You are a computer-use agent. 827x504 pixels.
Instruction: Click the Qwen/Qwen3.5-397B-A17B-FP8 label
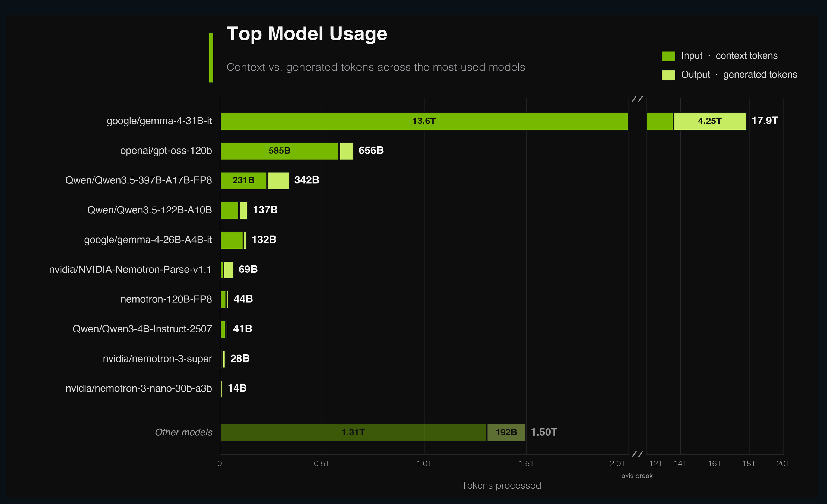[139, 180]
